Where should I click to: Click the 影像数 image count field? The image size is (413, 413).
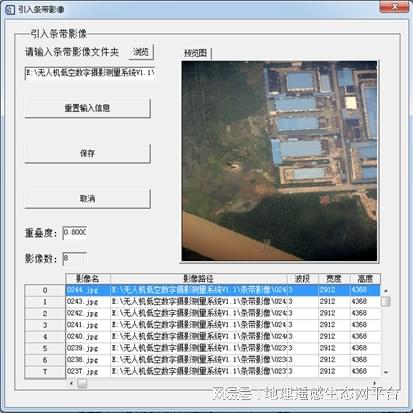[x=75, y=258]
